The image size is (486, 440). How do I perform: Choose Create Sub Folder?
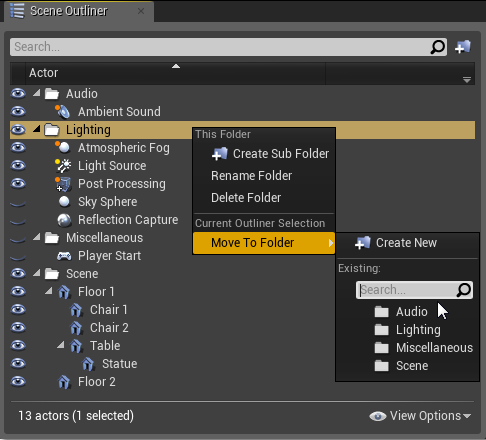(x=264, y=154)
